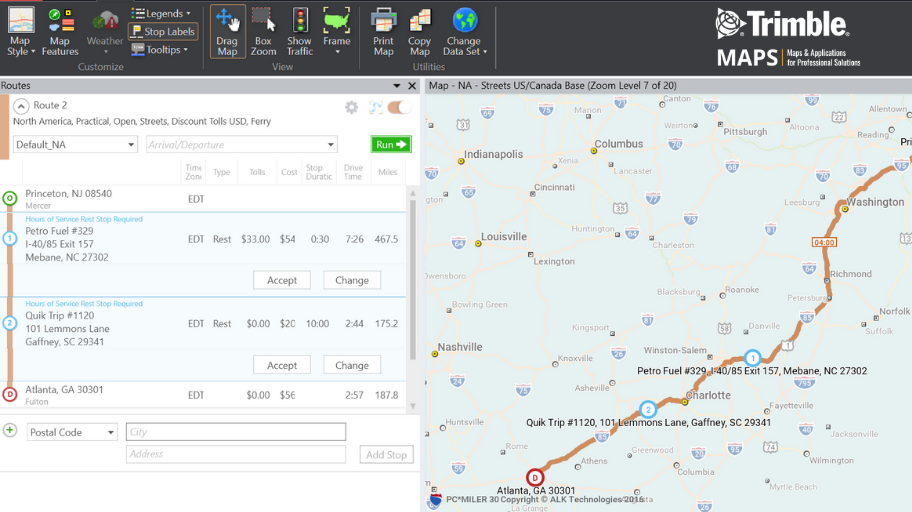Image resolution: width=912 pixels, height=512 pixels.
Task: Run the route calculation
Action: coord(391,144)
